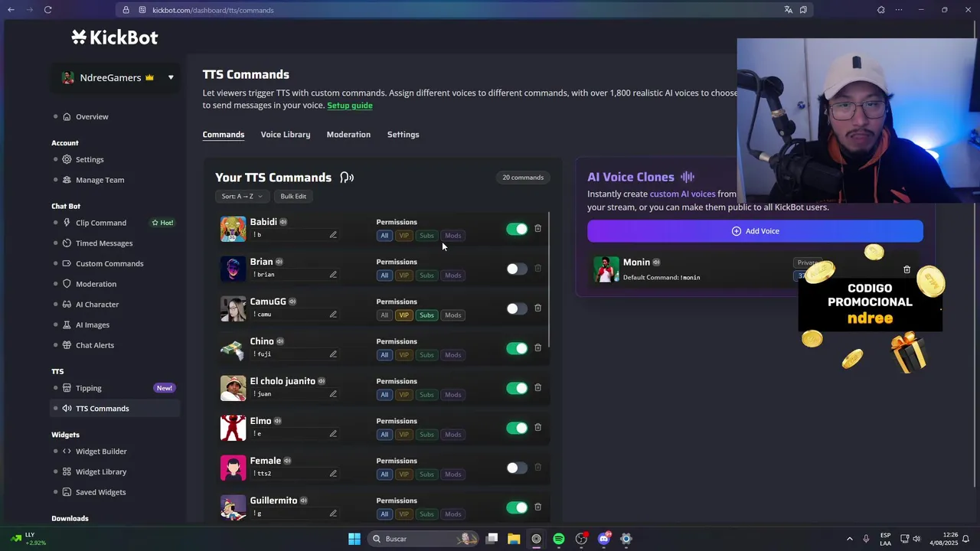Open File Explorer from the taskbar
This screenshot has width=980, height=551.
tap(514, 539)
